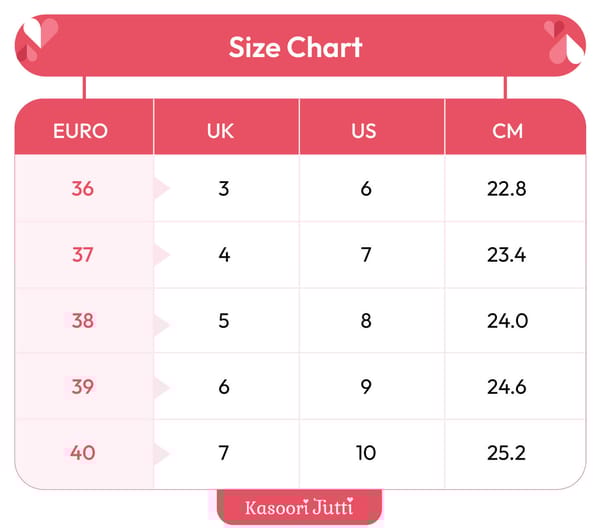Select the CM column header
The width and height of the screenshot is (600, 528).
pos(507,131)
